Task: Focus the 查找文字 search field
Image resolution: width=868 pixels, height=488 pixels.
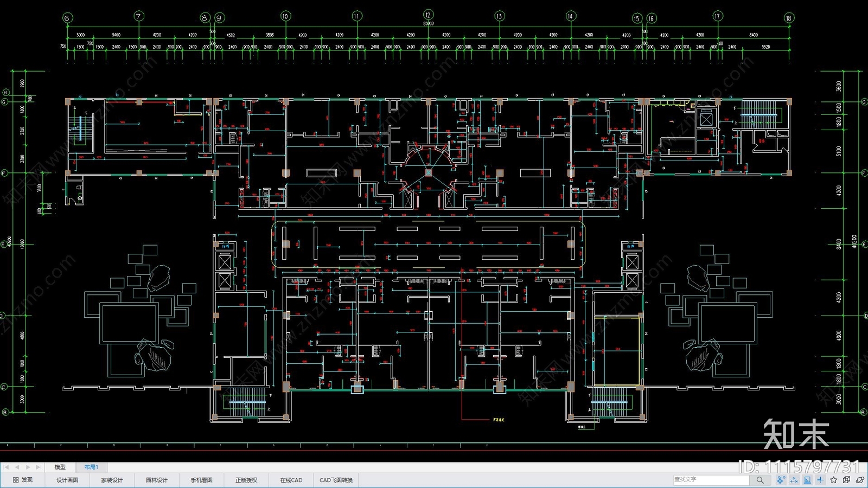Action: tap(711, 480)
